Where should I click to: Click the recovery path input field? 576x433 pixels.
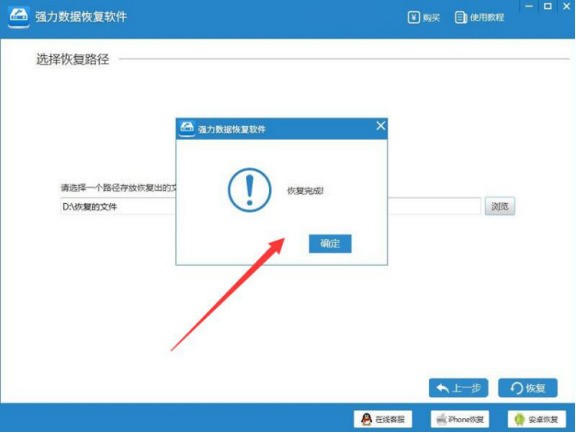270,206
